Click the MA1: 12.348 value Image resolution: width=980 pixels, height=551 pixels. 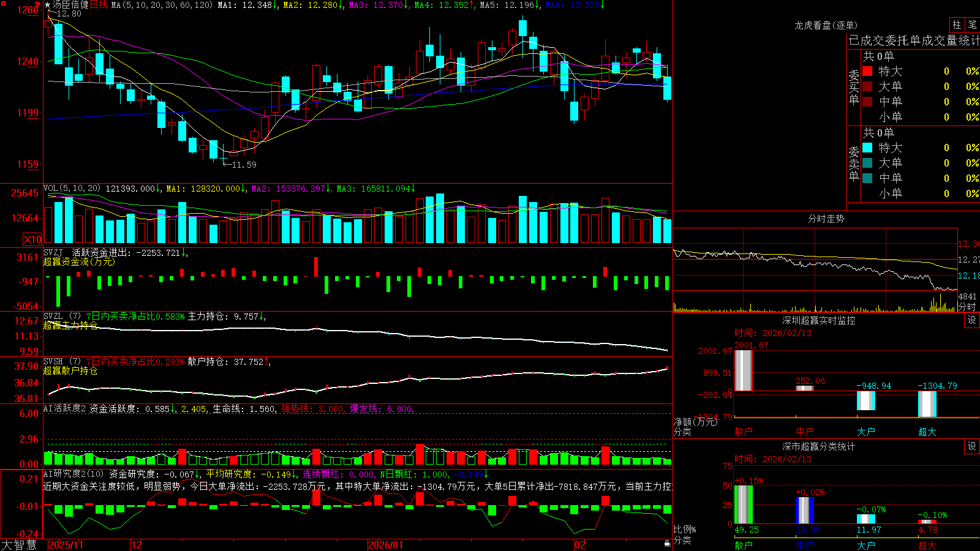click(x=247, y=5)
